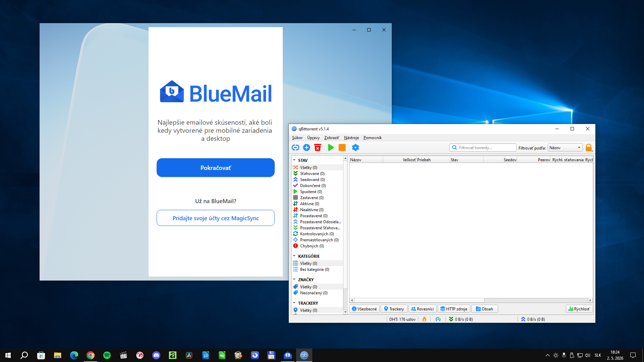Image resolution: width=644 pixels, height=362 pixels.
Task: Select Pozastavené Sťahova... status filter
Action: pyautogui.click(x=317, y=228)
